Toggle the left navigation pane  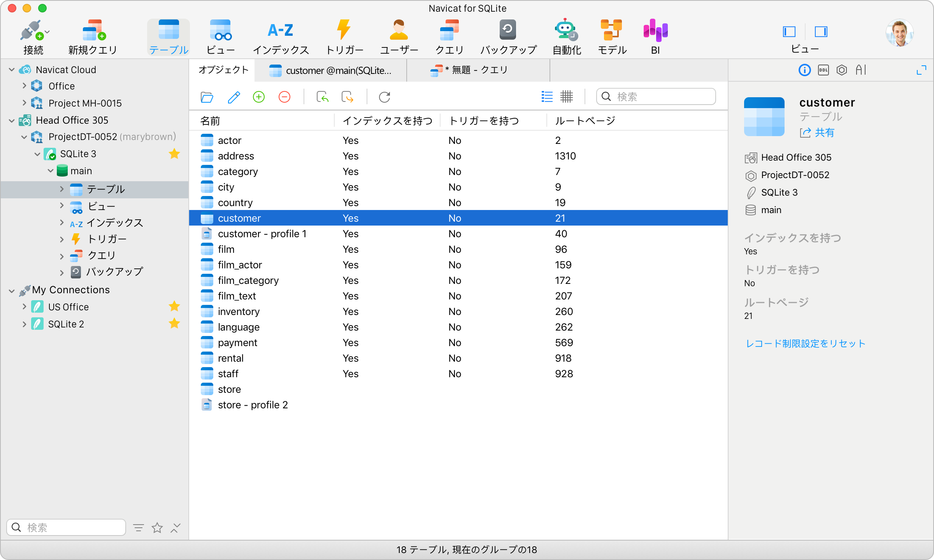tap(789, 31)
